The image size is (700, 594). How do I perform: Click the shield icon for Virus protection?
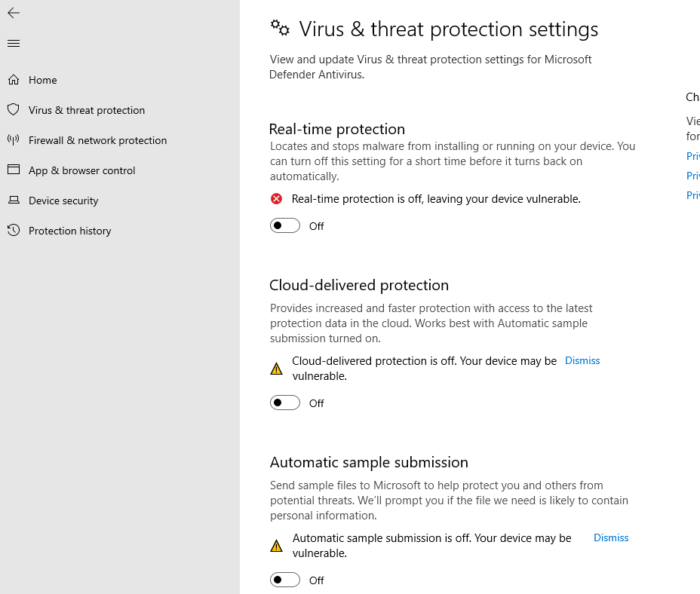pos(14,110)
